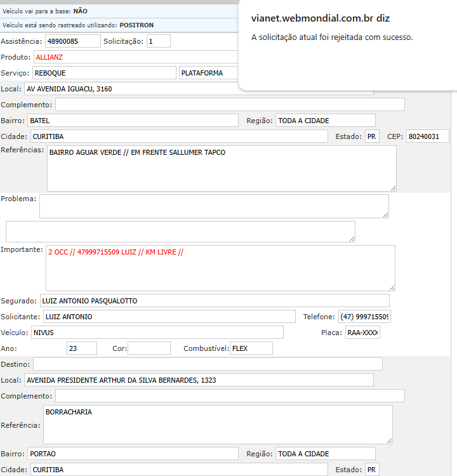This screenshot has width=457, height=476.
Task: Click the empty Cor field
Action: pos(149,348)
